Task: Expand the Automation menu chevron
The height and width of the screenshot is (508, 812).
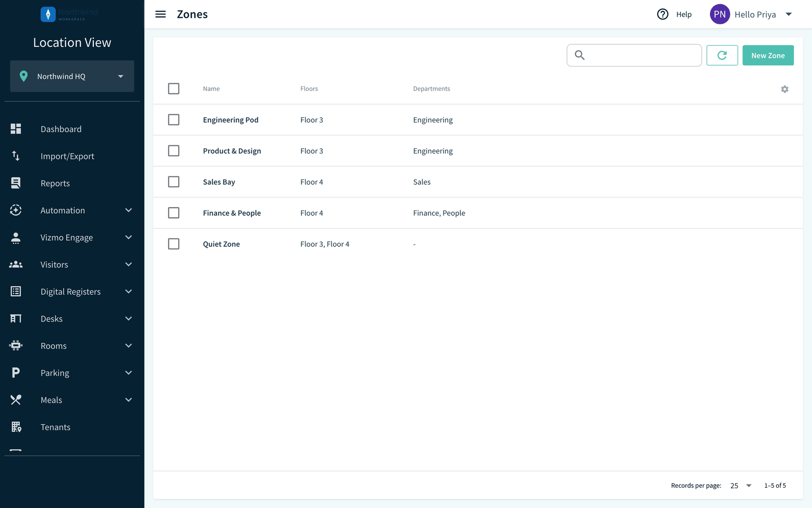Action: 128,210
